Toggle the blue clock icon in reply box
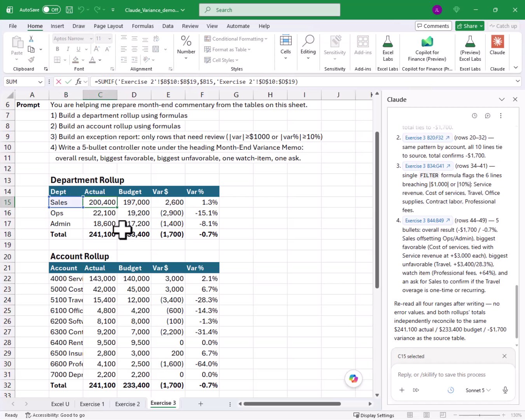Screen dimensions: 525x420 click(x=451, y=390)
